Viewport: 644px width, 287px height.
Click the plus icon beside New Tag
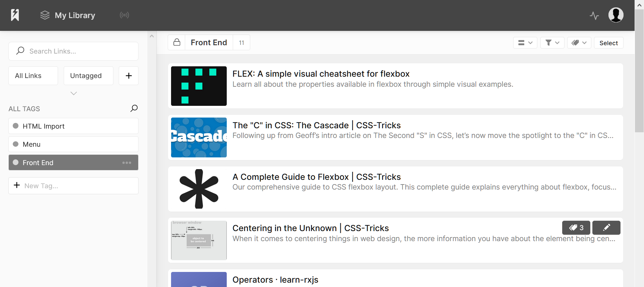click(x=17, y=185)
